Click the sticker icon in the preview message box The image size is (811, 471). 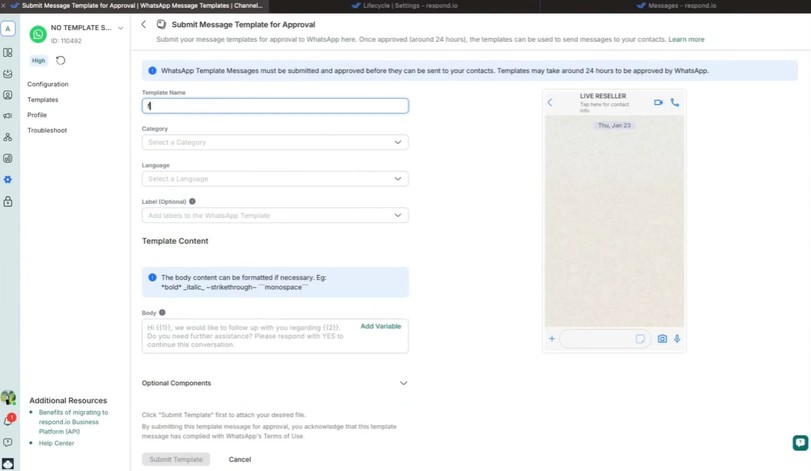coord(640,339)
